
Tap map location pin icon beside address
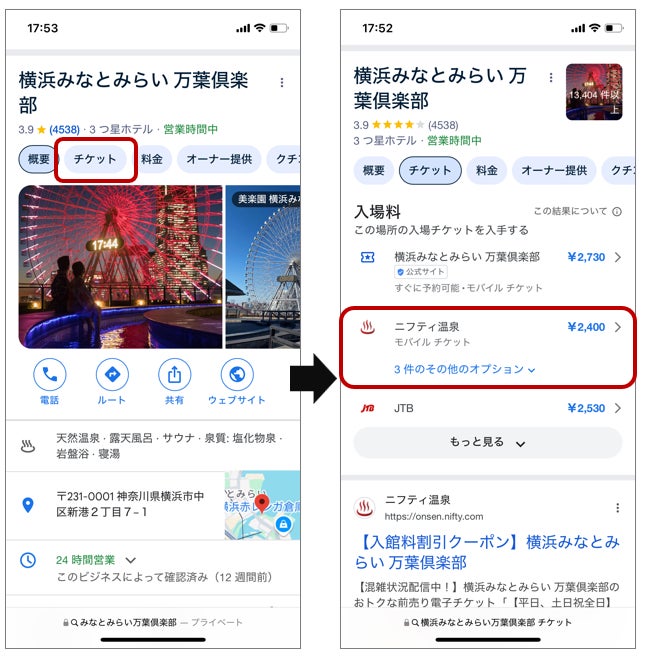[x=28, y=505]
